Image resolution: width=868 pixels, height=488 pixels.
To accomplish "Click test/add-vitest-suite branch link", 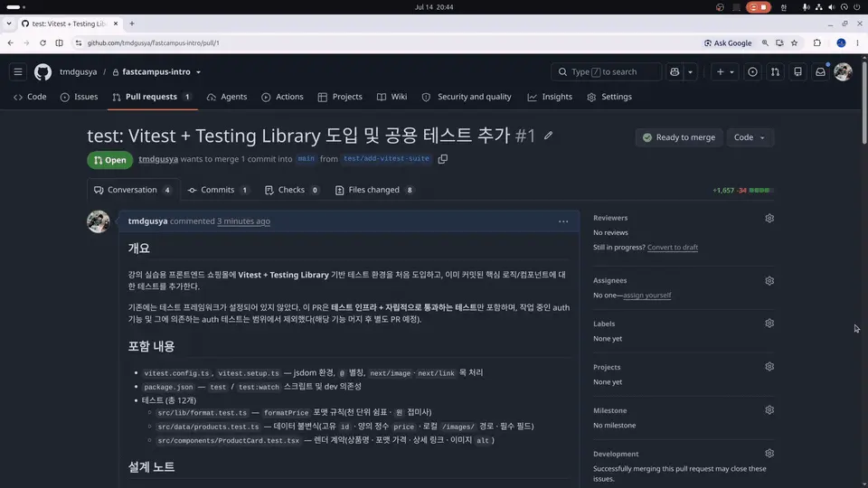I will [386, 159].
